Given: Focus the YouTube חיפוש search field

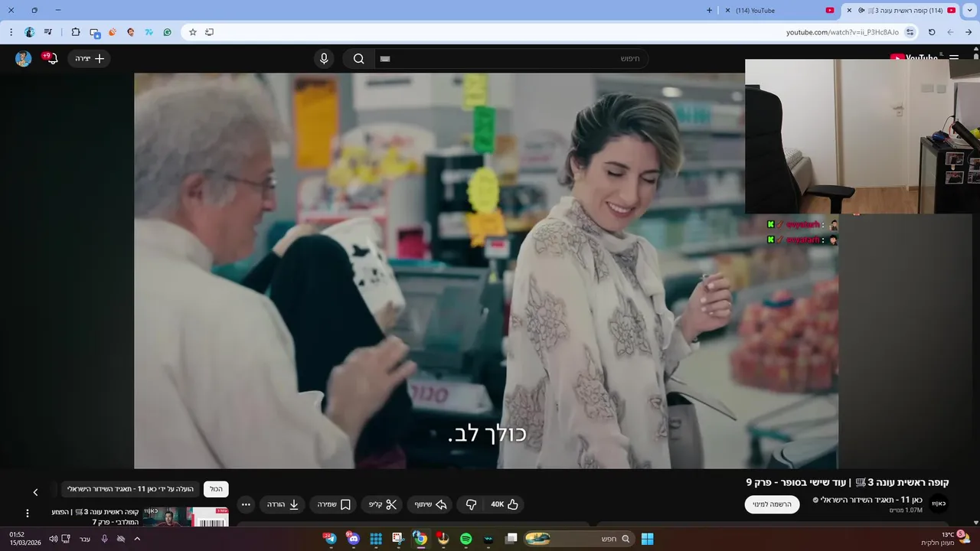Looking at the screenshot, I should click(511, 59).
